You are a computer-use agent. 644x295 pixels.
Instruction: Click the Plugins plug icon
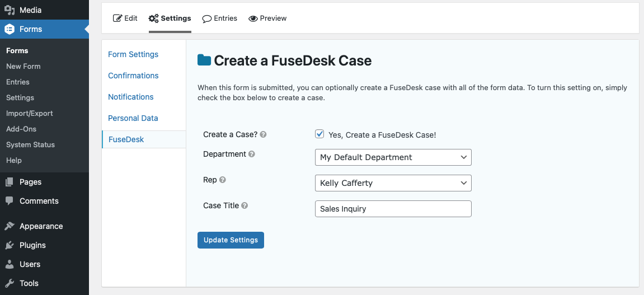point(10,245)
